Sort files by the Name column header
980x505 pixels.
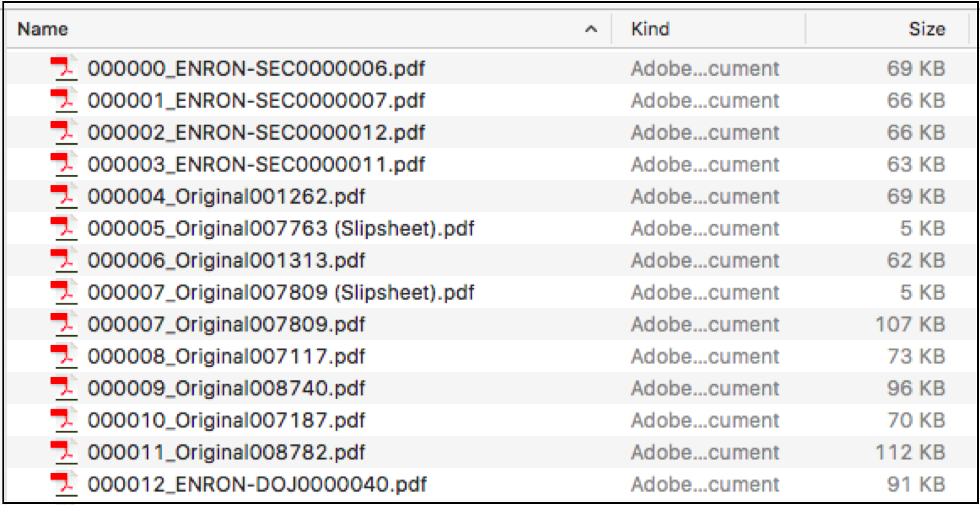[x=42, y=29]
